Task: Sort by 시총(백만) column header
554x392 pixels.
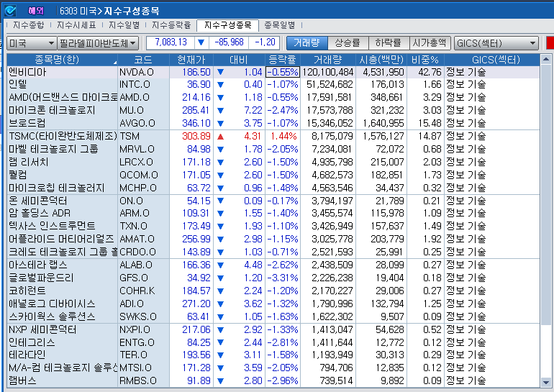Action: tap(381, 60)
